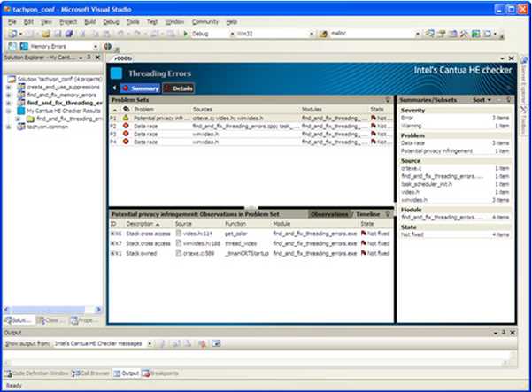
Task: Pin the Output panel with auto-hide pushpin
Action: (x=504, y=333)
